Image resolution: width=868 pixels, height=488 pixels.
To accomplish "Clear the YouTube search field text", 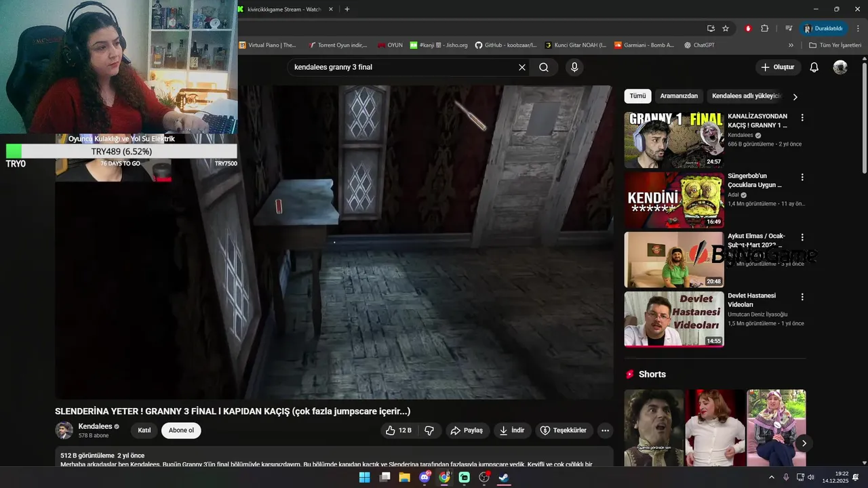I will 522,67.
